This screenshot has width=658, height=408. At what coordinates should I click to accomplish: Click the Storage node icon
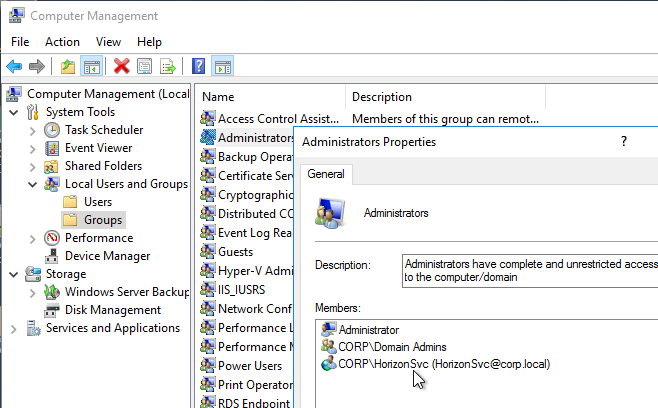(33, 274)
